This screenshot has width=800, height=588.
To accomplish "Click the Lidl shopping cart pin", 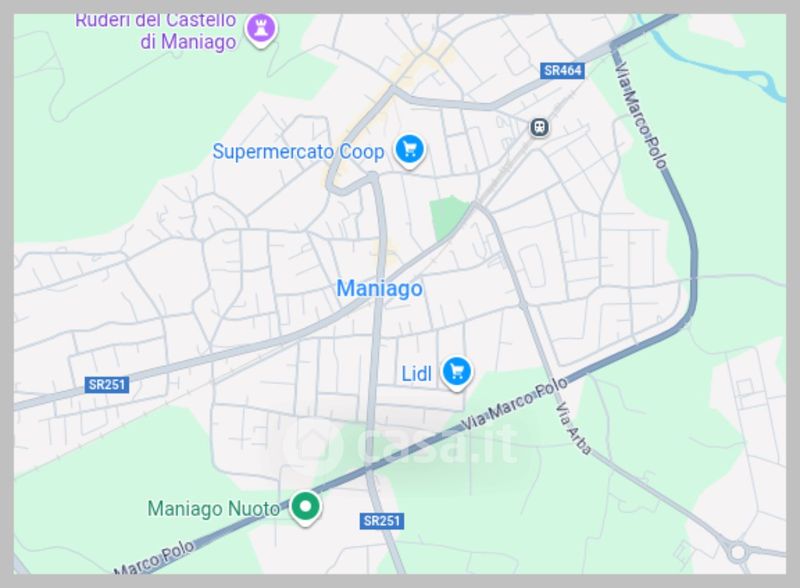I will (457, 373).
